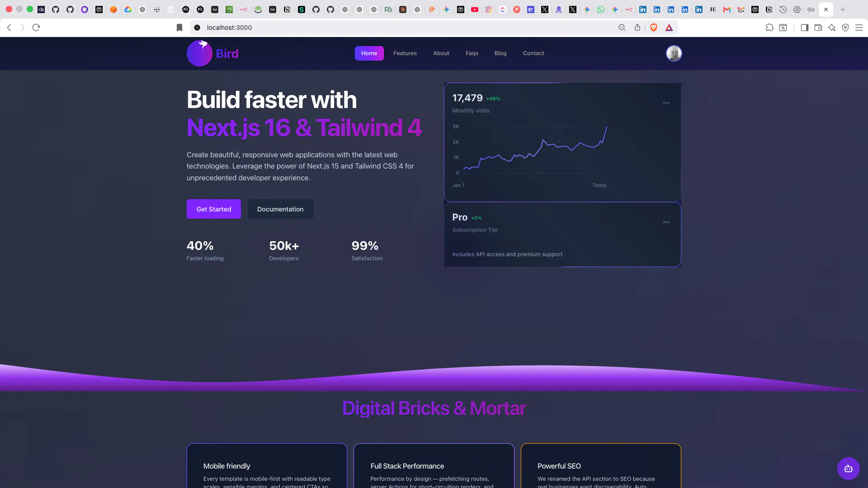Open the Documentation button
Image resolution: width=868 pixels, height=488 pixels.
pos(280,209)
